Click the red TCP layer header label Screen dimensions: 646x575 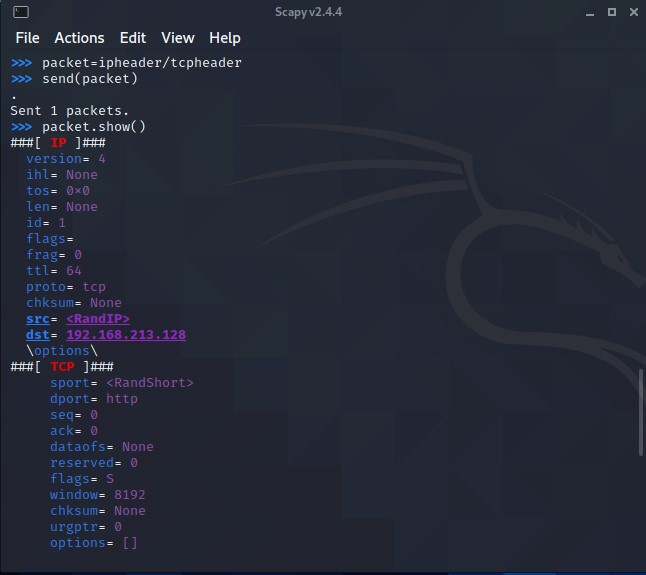tap(62, 367)
